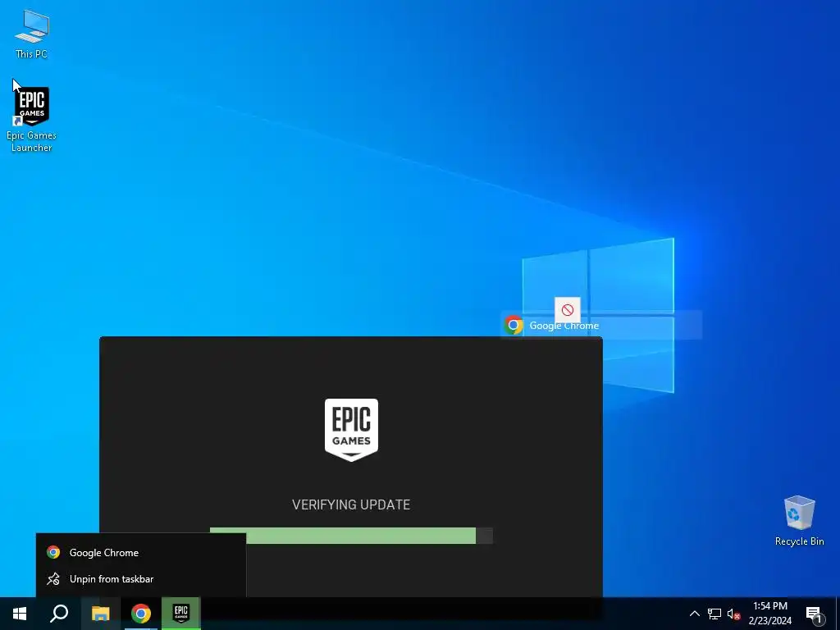The height and width of the screenshot is (630, 840).
Task: Open the Windows Start menu
Action: pos(20,614)
